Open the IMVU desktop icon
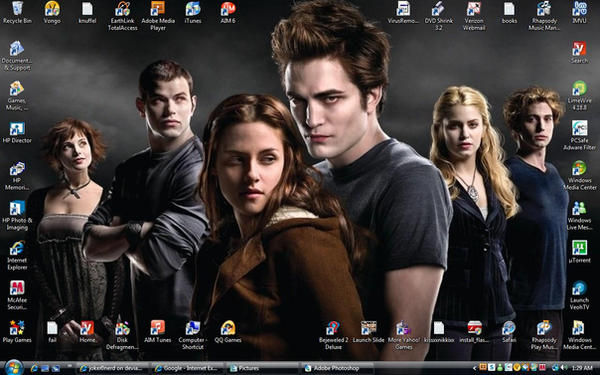This screenshot has width=600, height=375. 579,13
